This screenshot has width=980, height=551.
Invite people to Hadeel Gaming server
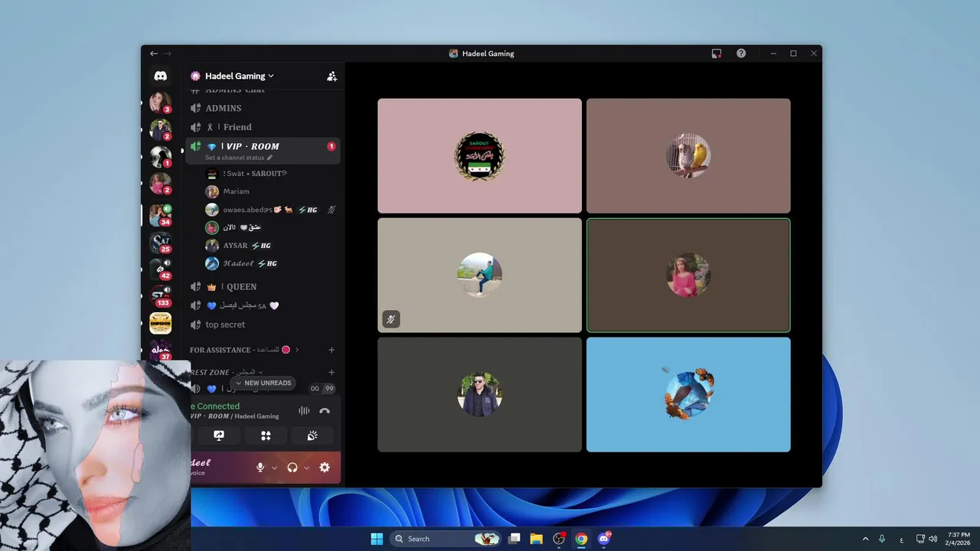click(332, 76)
